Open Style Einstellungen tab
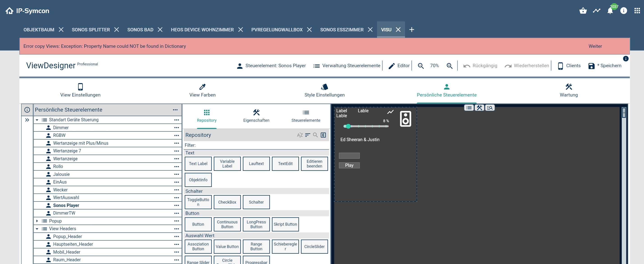This screenshot has width=644, height=264. (x=324, y=90)
